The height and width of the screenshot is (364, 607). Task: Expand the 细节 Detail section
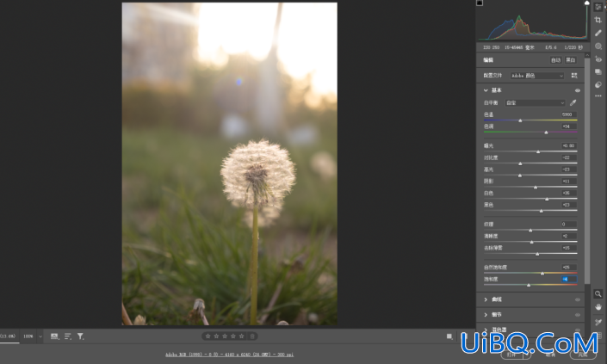click(x=486, y=315)
